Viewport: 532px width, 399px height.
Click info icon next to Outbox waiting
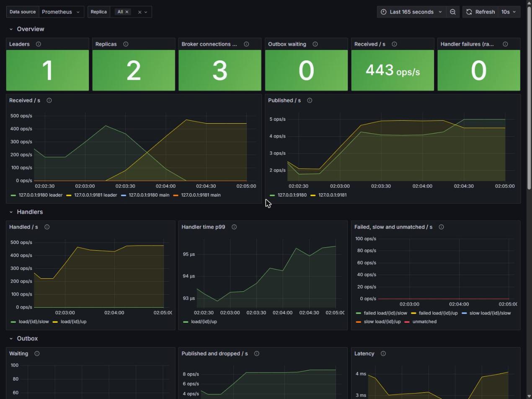[315, 44]
